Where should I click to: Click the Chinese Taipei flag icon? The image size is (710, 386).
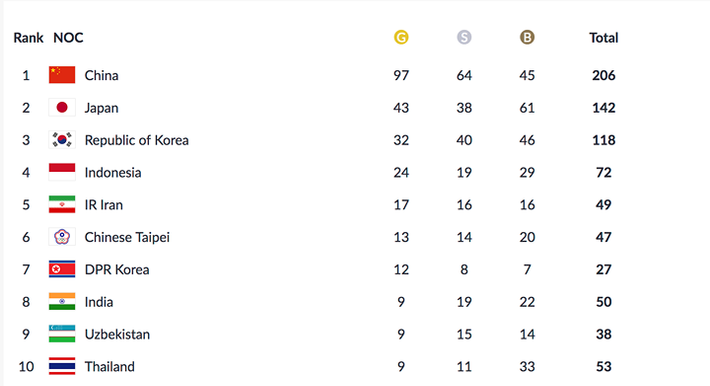[x=62, y=236]
